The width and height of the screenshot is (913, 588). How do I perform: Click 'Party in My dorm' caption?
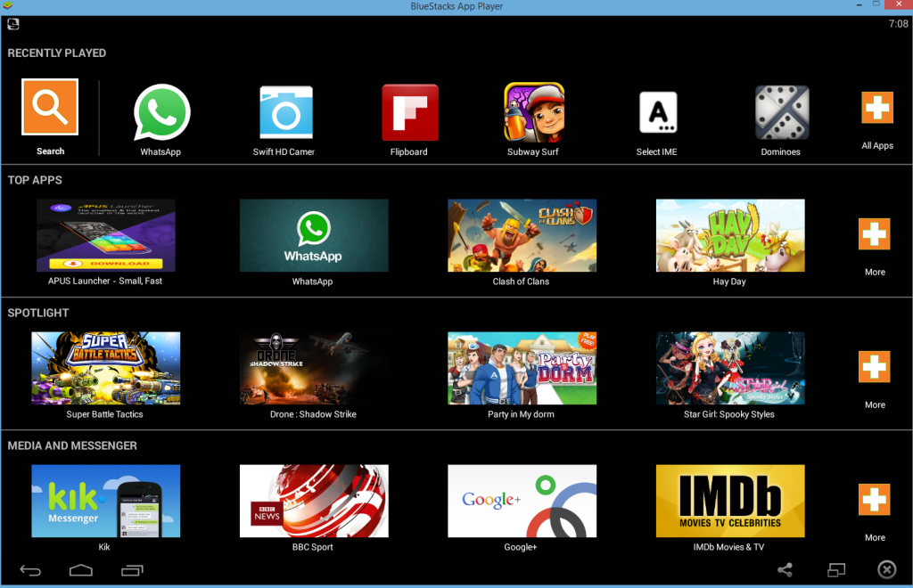point(521,414)
